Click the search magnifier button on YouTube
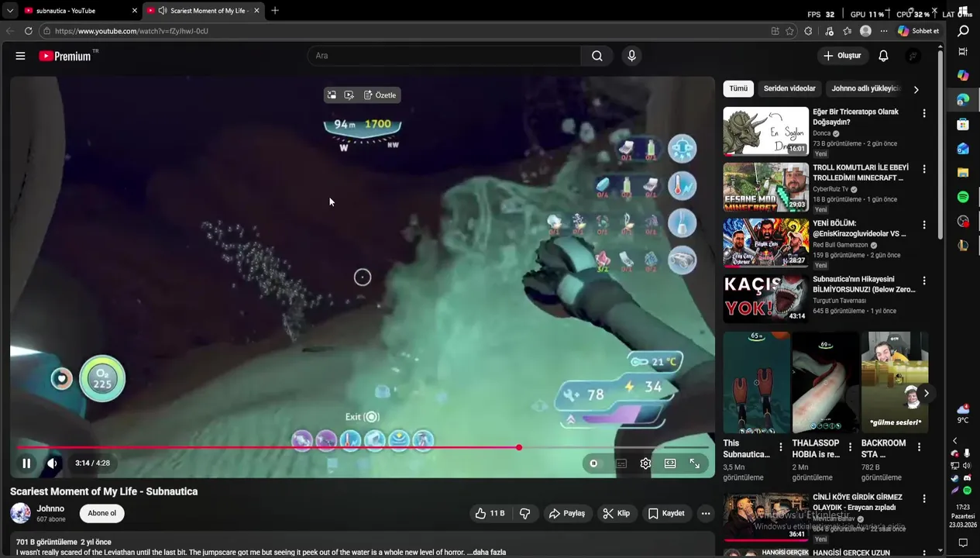This screenshot has width=980, height=558. pyautogui.click(x=597, y=56)
